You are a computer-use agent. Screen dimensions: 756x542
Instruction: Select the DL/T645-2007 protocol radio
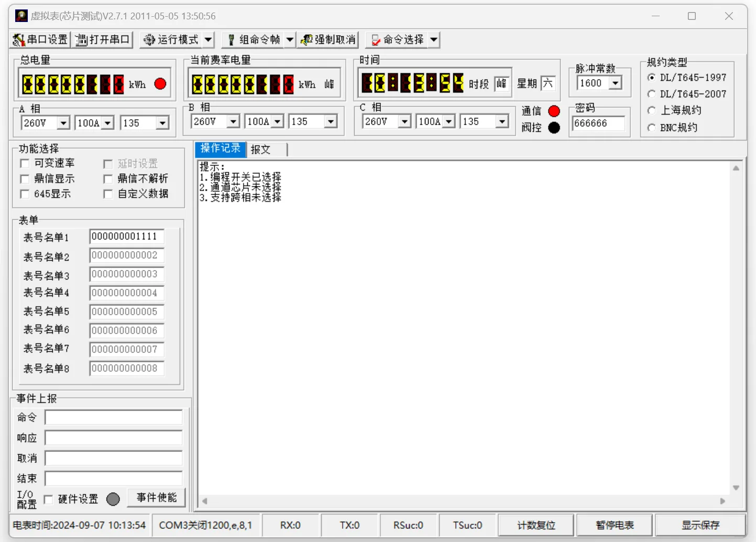point(652,94)
